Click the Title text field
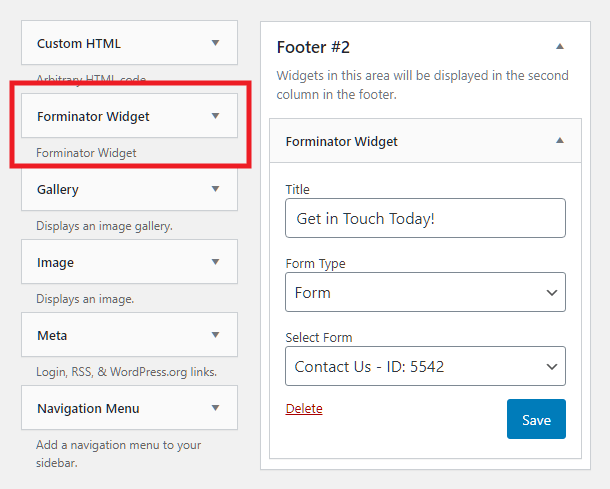The width and height of the screenshot is (610, 489). click(x=425, y=218)
